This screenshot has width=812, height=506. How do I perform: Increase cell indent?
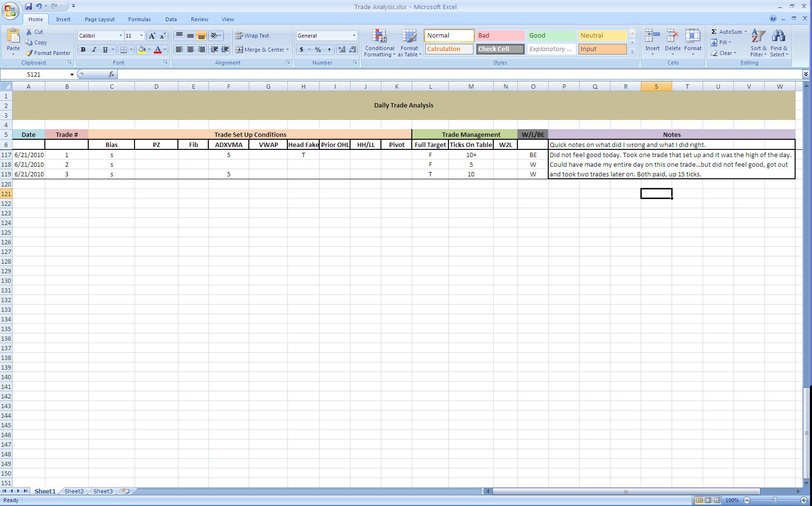[225, 50]
